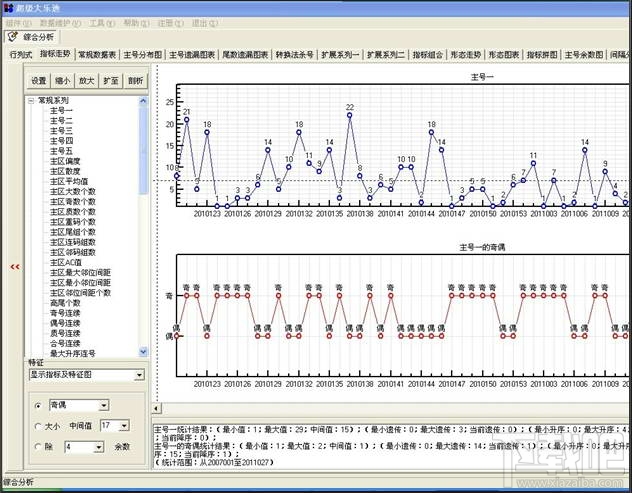This screenshot has height=493, width=632.
Task: Switch to the 形态走势 tab
Action: pyautogui.click(x=466, y=54)
